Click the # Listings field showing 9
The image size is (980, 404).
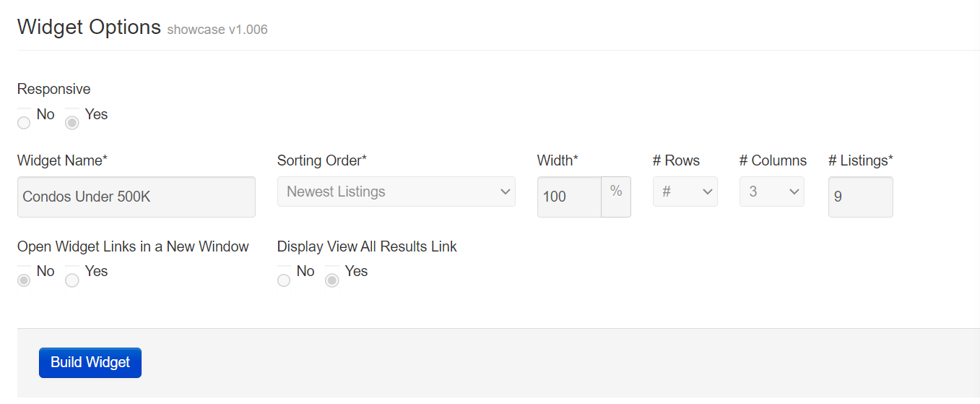[x=861, y=197]
